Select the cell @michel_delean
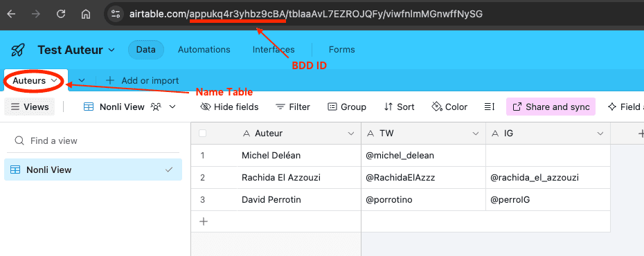The width and height of the screenshot is (644, 256). point(423,156)
